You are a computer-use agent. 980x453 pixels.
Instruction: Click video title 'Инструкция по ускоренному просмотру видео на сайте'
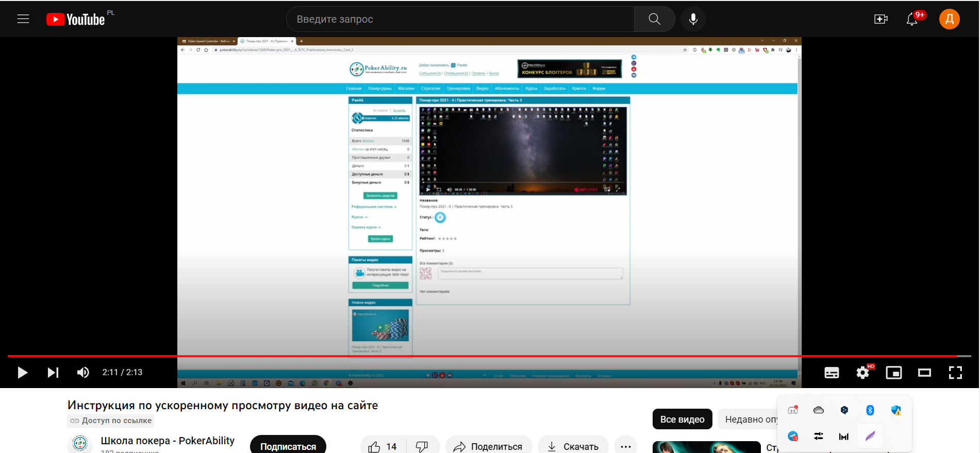[223, 405]
